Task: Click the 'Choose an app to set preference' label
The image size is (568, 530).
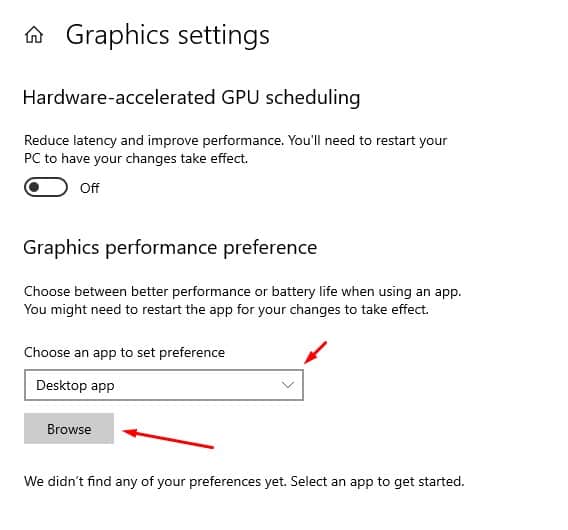Action: click(124, 352)
